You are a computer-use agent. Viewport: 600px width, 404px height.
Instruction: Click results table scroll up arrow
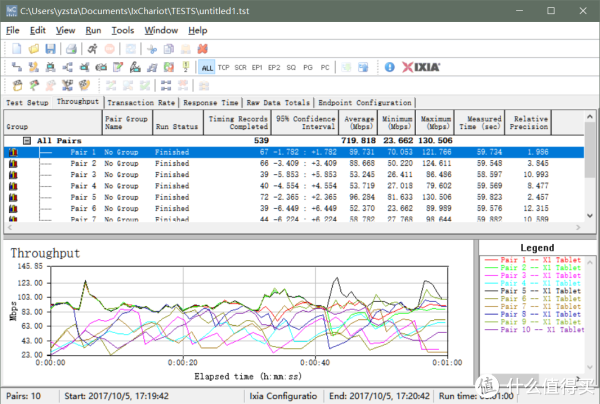pos(590,116)
